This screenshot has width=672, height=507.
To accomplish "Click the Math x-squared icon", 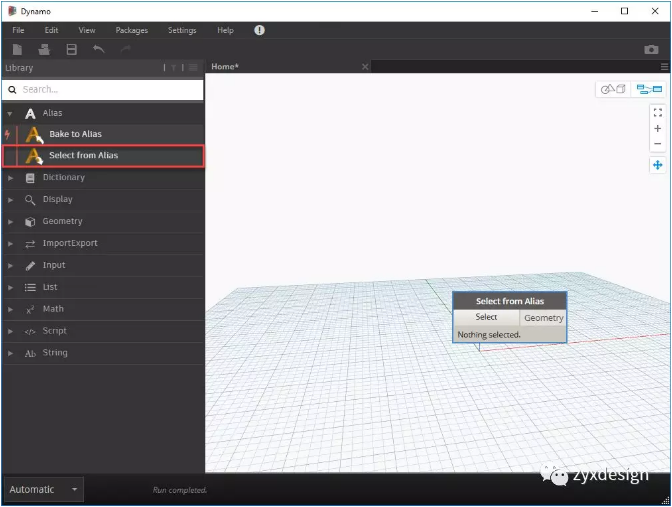I will pos(30,309).
